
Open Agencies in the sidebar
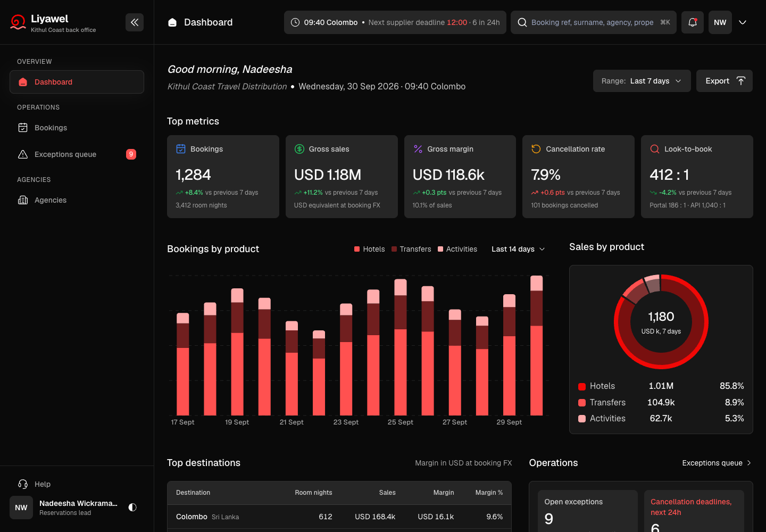(x=77, y=200)
